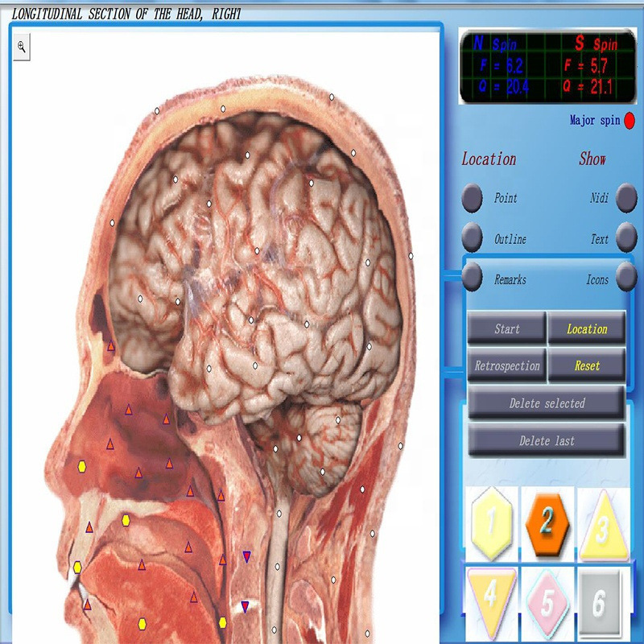This screenshot has height=644, width=644.
Task: Click Delete last button
Action: (547, 440)
